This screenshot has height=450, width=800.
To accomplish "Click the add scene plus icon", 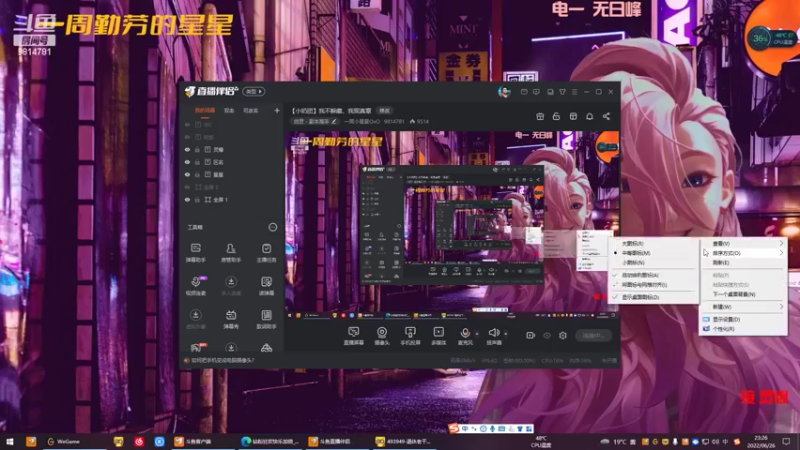I will pyautogui.click(x=277, y=110).
